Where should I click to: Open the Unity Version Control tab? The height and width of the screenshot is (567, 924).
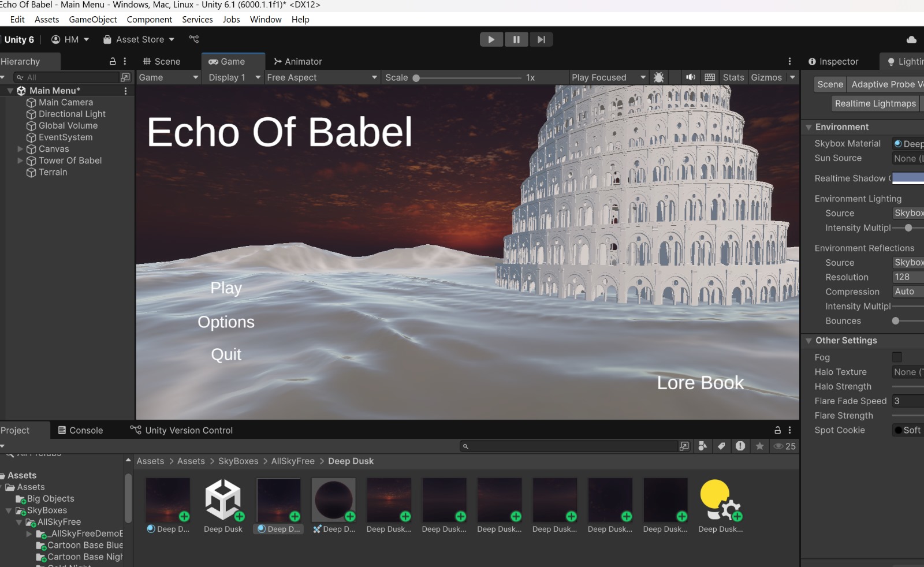point(181,430)
